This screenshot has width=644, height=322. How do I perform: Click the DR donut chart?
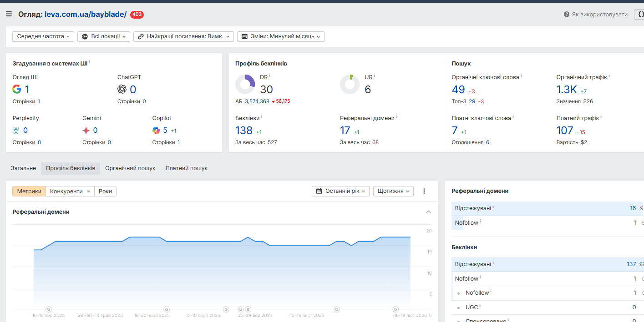point(245,85)
